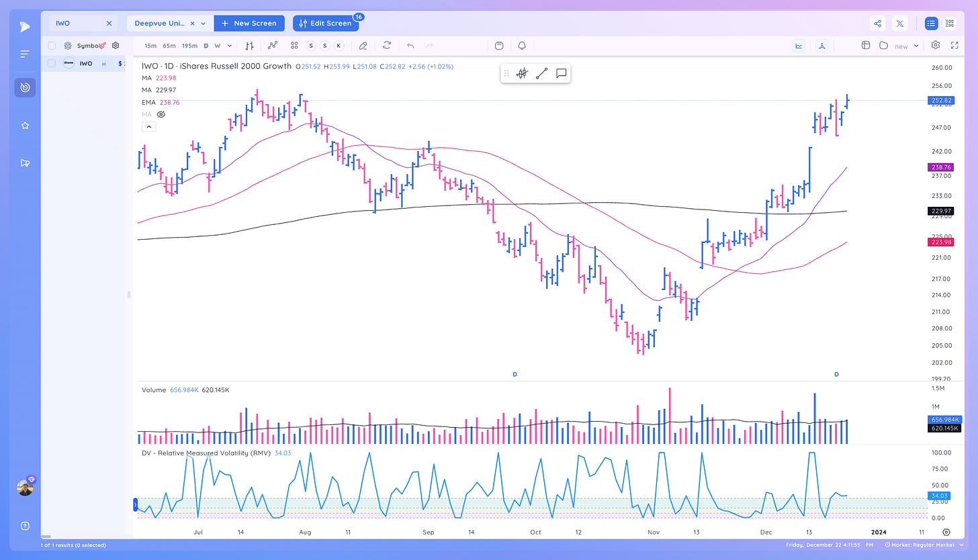This screenshot has height=560, width=978.
Task: Click the redo arrow
Action: click(430, 46)
